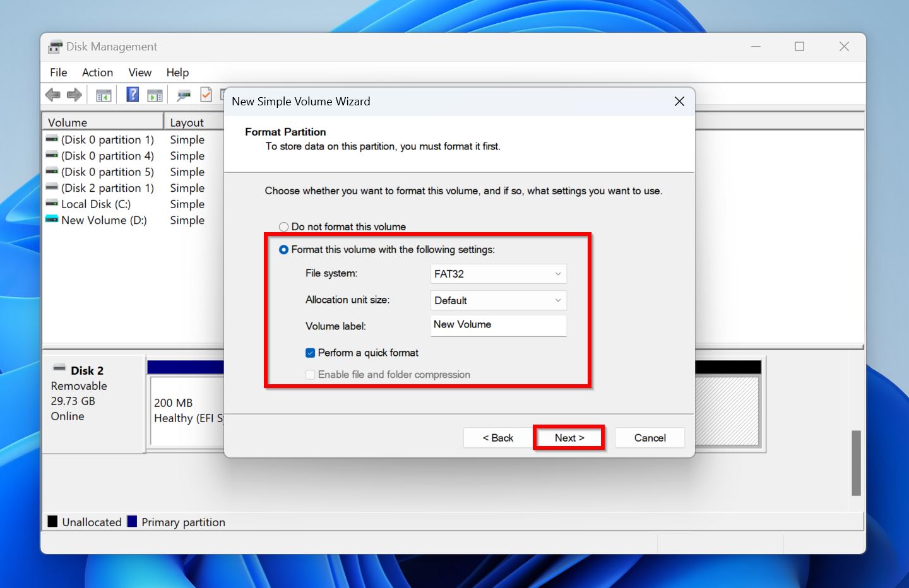This screenshot has width=909, height=588.
Task: Click the 200 MB Healthy EFI partition block
Action: point(187,411)
